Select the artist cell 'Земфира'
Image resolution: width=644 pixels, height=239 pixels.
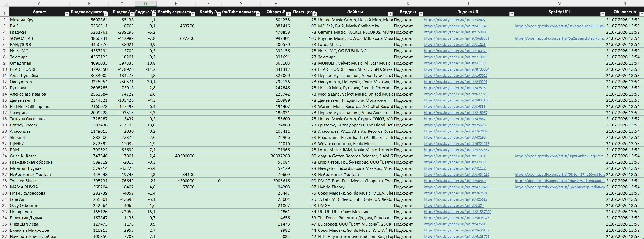click(x=39, y=57)
